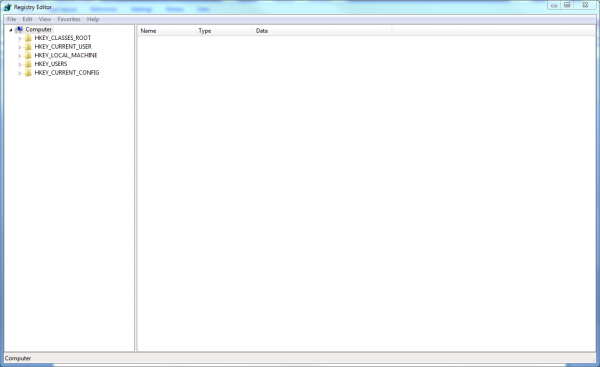The height and width of the screenshot is (367, 600).
Task: Select the Computer tree label
Action: click(x=39, y=29)
